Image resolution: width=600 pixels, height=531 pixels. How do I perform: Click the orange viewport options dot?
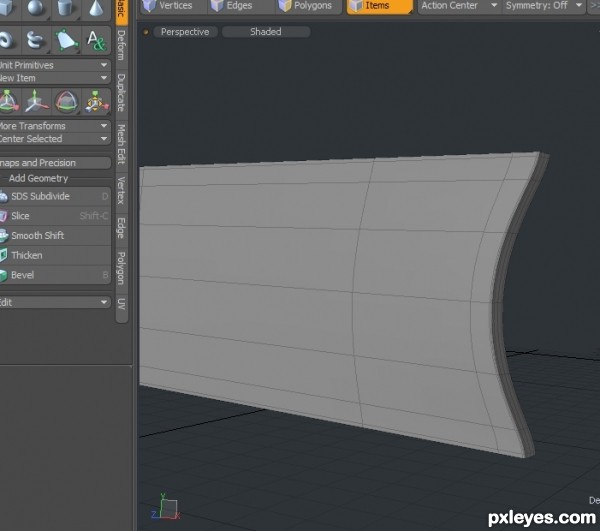coord(146,32)
